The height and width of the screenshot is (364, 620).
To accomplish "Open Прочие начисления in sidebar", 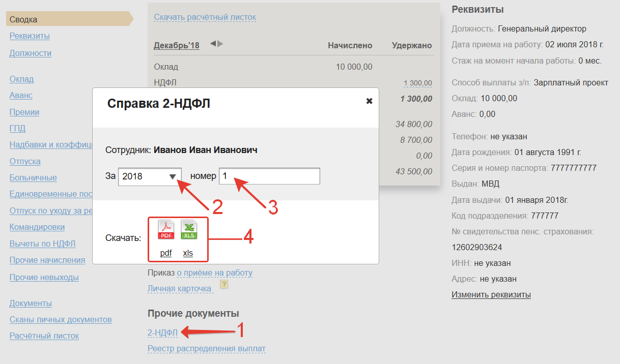I will tap(47, 260).
